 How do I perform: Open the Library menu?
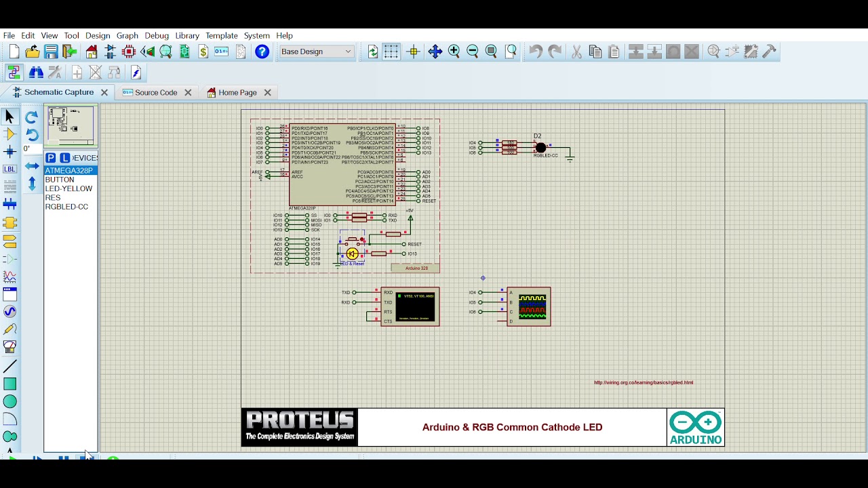(x=187, y=35)
